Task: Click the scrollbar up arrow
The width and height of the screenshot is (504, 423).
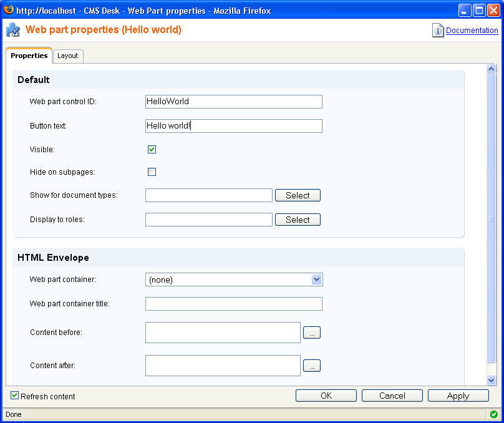Action: pyautogui.click(x=491, y=69)
